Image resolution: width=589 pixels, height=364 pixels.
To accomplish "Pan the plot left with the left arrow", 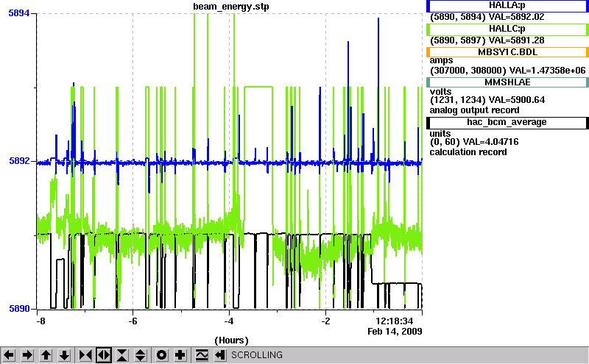I will coord(9,355).
